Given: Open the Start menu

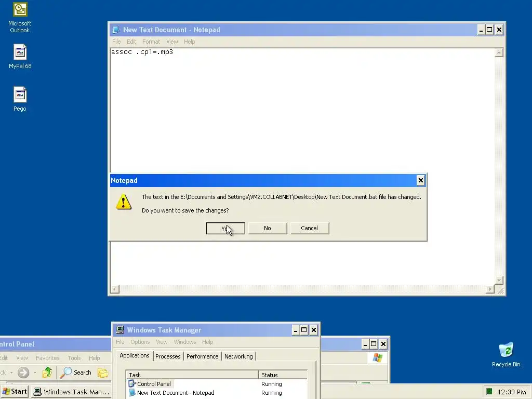Looking at the screenshot, I should click(x=15, y=392).
